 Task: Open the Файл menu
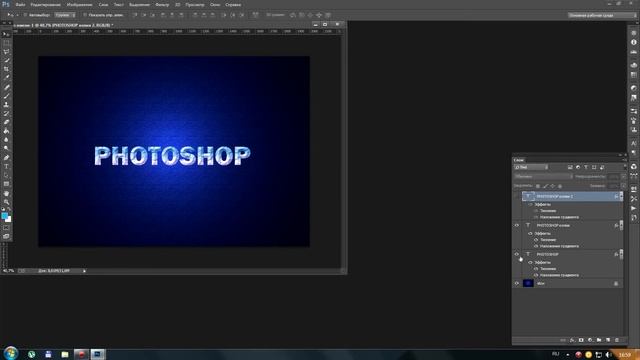[20, 5]
